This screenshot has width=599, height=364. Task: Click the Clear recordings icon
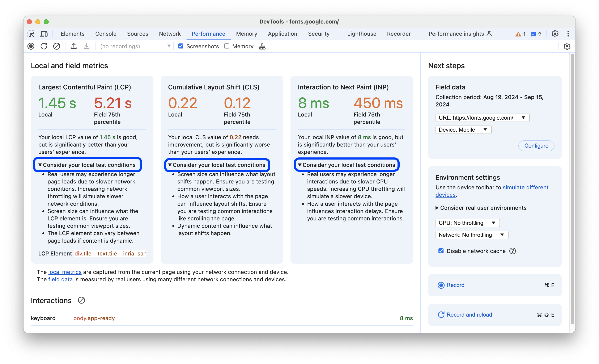[x=56, y=46]
